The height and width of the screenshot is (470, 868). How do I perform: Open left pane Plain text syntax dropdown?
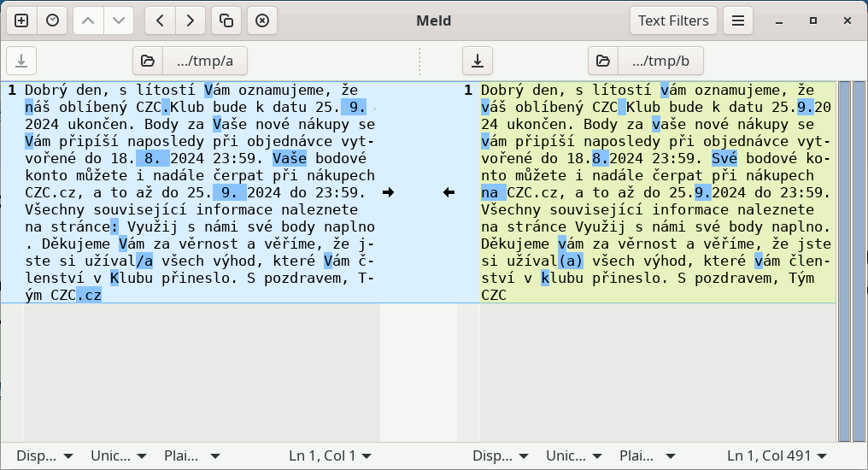tap(191, 456)
